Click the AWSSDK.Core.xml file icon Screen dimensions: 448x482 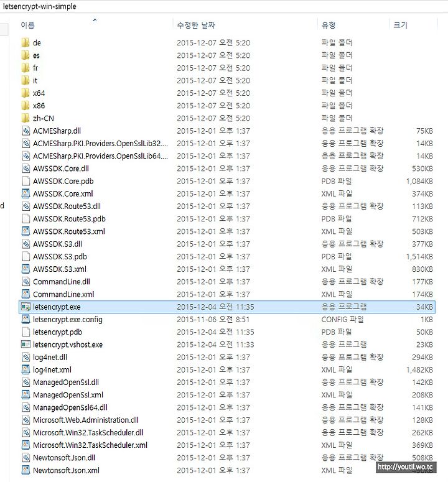(x=26, y=193)
